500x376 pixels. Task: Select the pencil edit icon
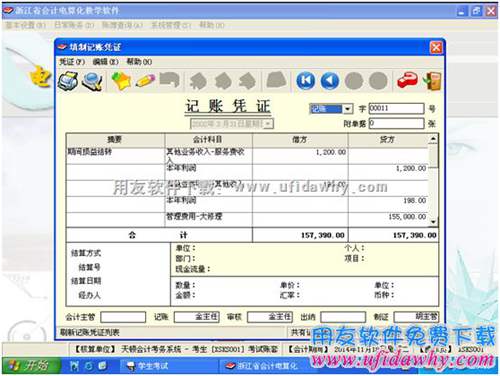pos(145,81)
